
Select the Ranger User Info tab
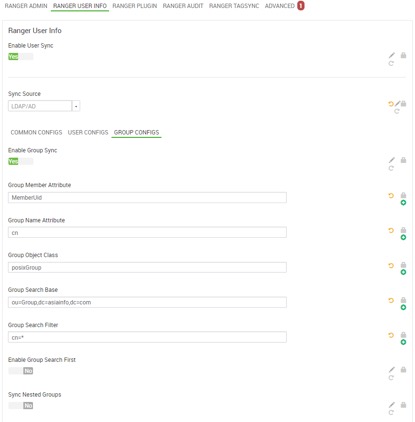[80, 6]
